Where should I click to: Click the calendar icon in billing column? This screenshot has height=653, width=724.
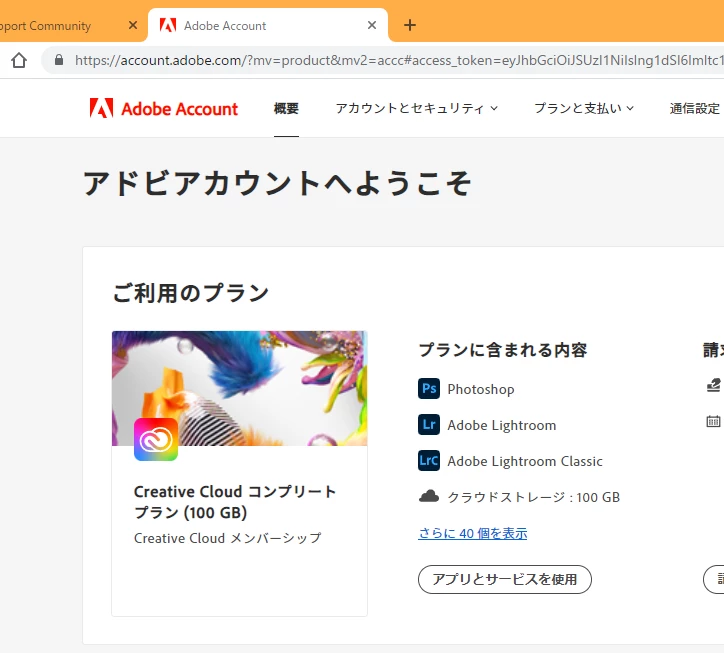click(x=713, y=421)
